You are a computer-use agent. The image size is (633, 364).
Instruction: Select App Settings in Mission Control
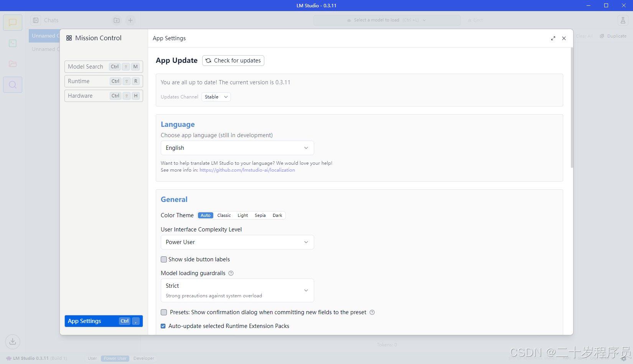[x=104, y=321]
